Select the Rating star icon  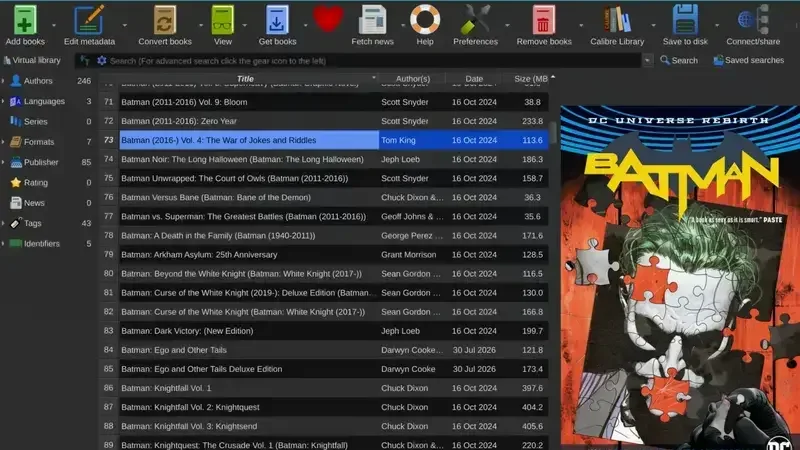coord(16,182)
